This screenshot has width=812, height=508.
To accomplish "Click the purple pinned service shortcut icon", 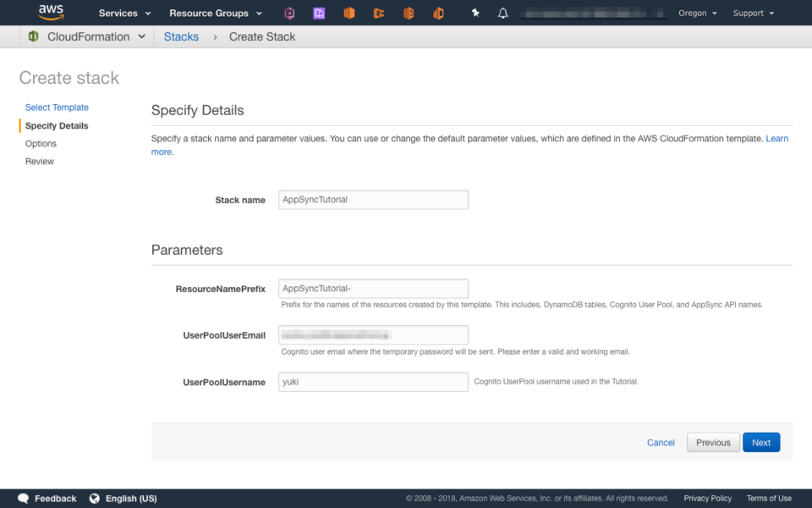I will coord(318,12).
